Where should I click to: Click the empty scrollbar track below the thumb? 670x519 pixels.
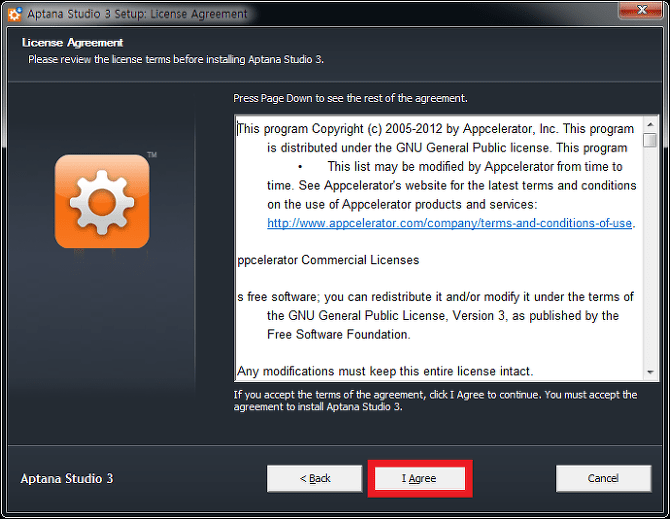pyautogui.click(x=650, y=256)
